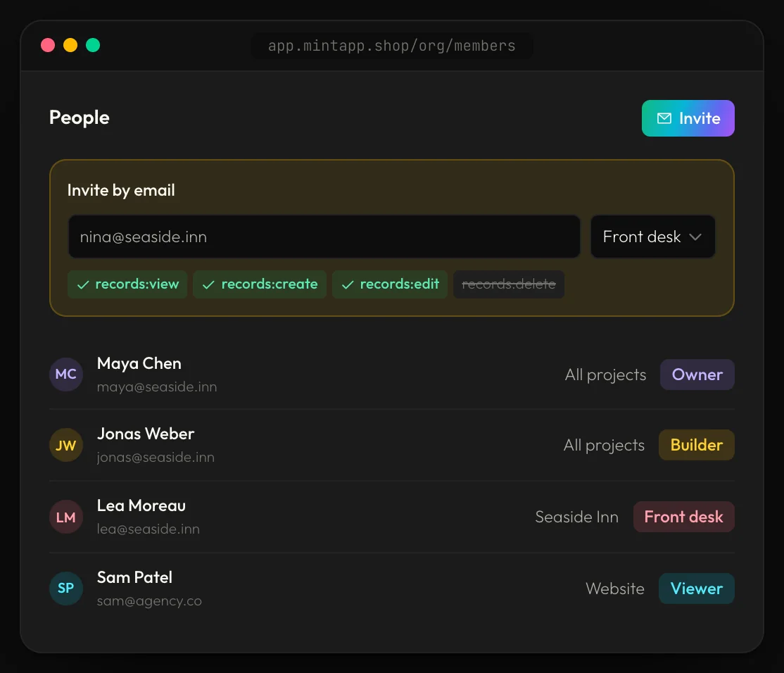Click Website project for Sam Patel
The image size is (784, 673).
pyautogui.click(x=615, y=589)
